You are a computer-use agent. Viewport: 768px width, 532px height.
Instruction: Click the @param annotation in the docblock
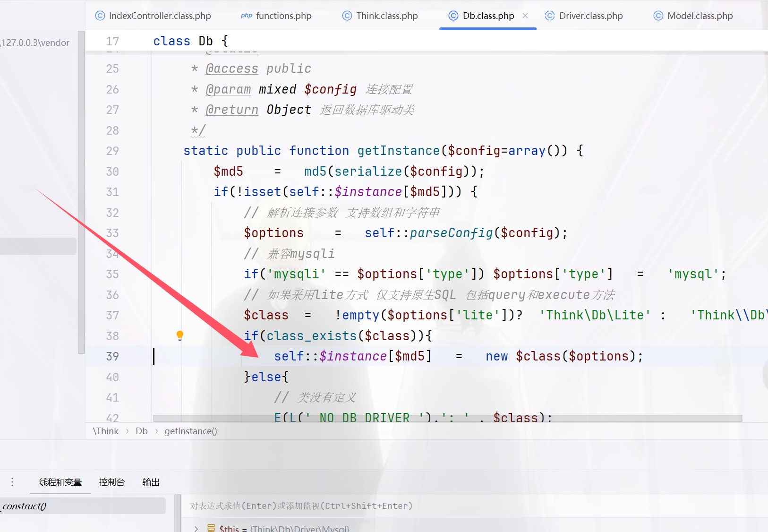pyautogui.click(x=228, y=89)
